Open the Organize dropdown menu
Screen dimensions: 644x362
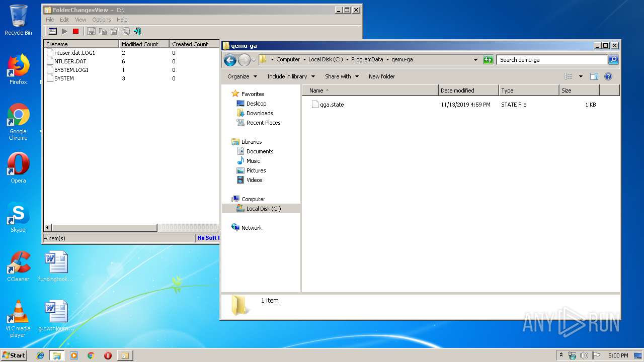click(x=242, y=76)
